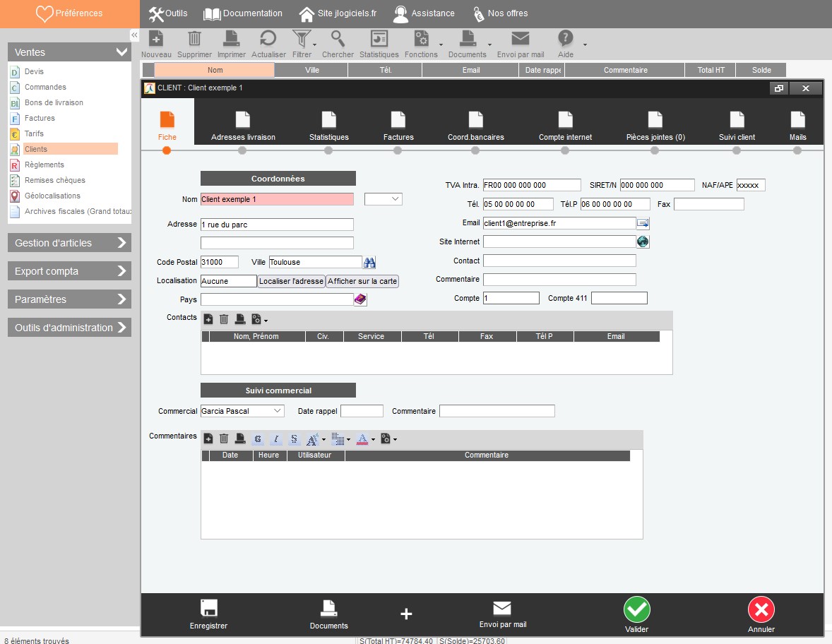The image size is (832, 644).
Task: Open Bons de livraison in the sidebar
Action: tap(54, 102)
